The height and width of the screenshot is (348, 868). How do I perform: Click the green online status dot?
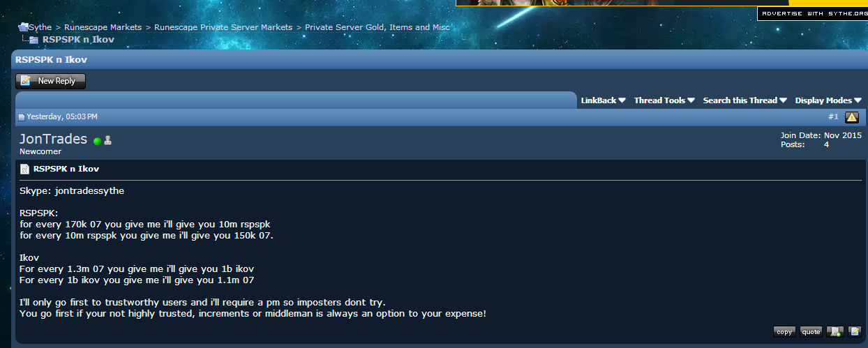tap(98, 141)
